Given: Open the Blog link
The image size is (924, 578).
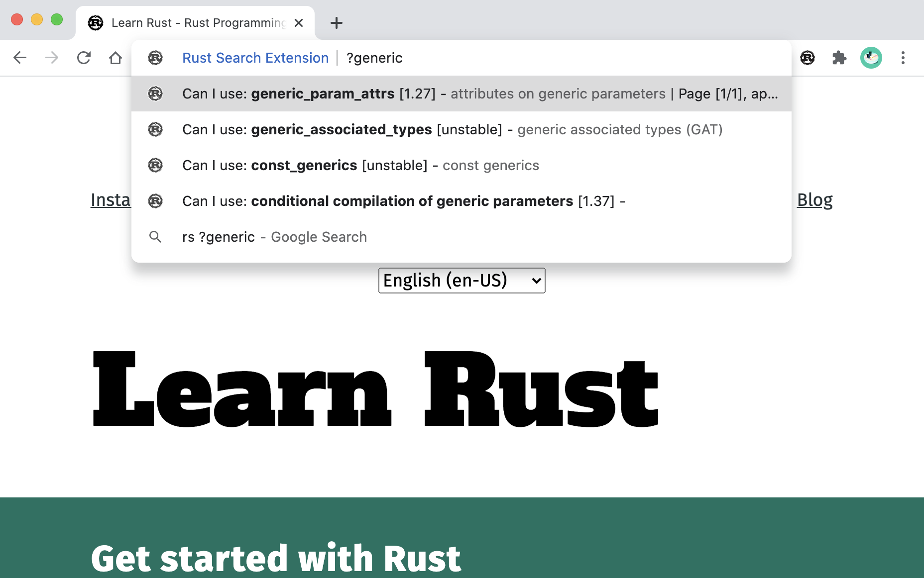Looking at the screenshot, I should coord(814,200).
